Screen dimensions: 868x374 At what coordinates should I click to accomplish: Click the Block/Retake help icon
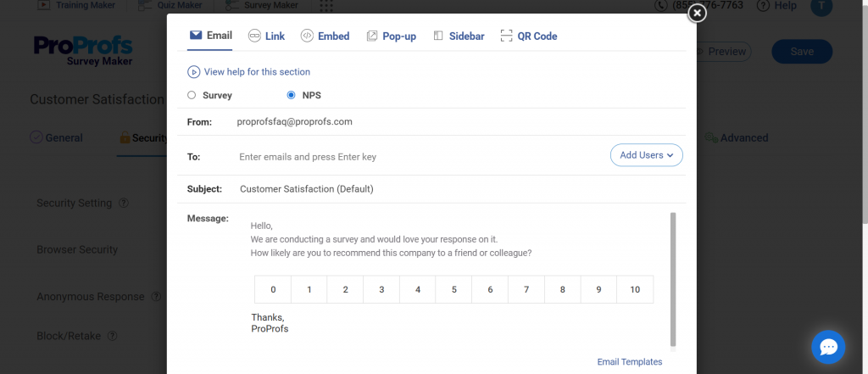[113, 336]
